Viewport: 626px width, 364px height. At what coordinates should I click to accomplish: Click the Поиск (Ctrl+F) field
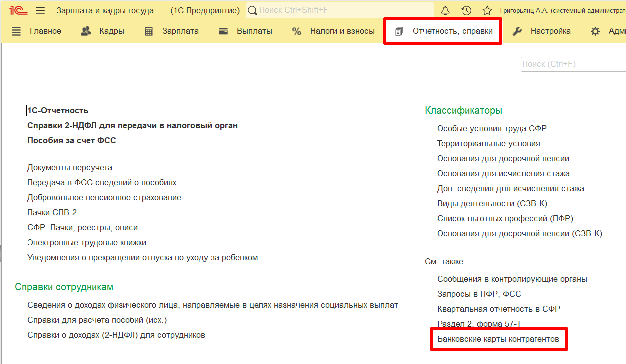tap(573, 64)
